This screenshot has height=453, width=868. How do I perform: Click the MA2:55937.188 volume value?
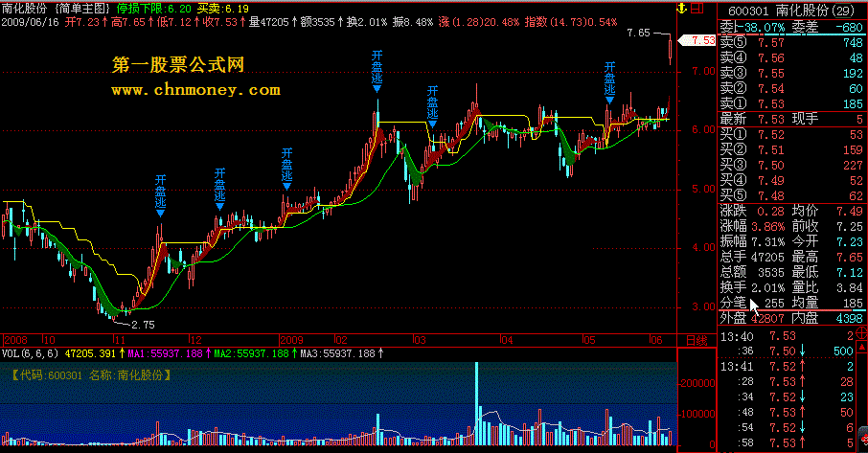point(252,353)
